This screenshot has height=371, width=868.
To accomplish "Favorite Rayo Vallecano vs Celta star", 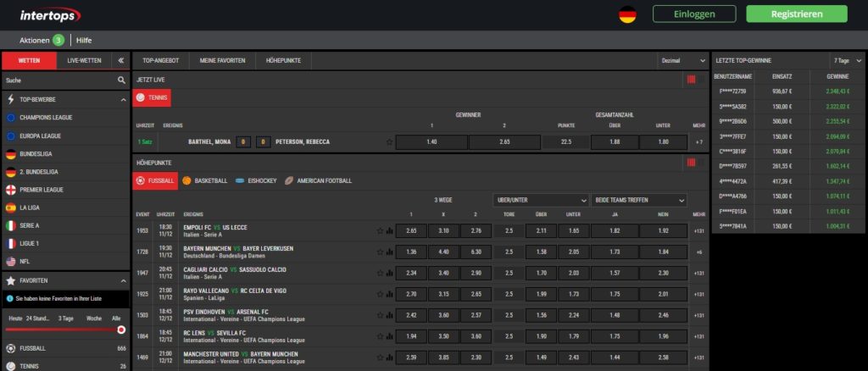I will [380, 294].
